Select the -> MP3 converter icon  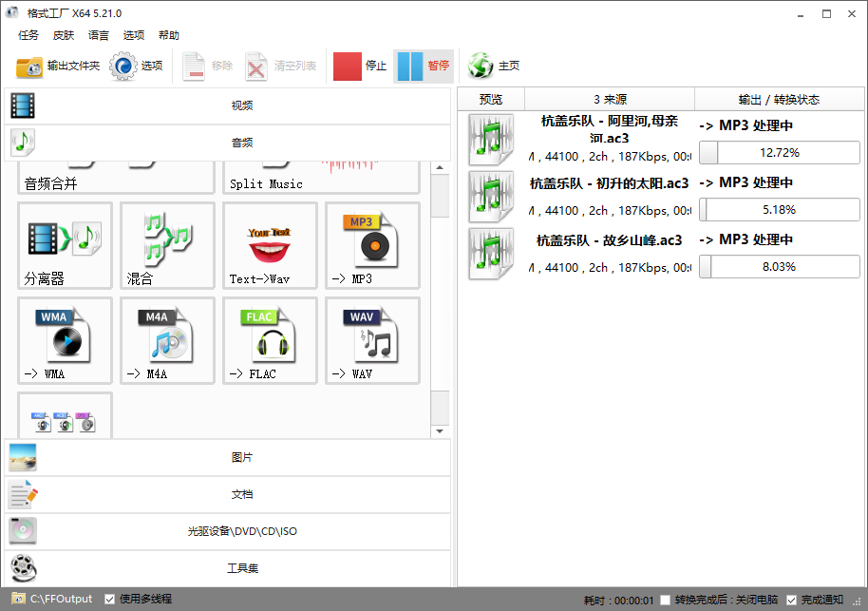click(372, 245)
